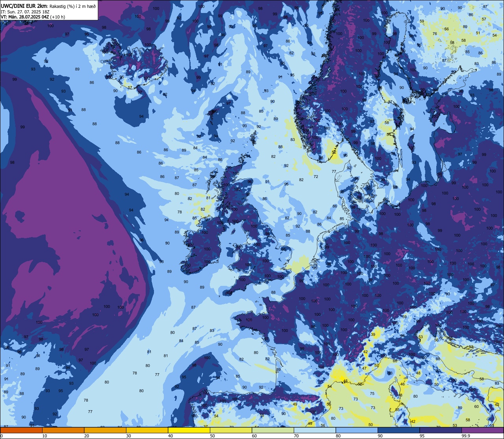
Task: Click the medium blue 90–95 legend swatch
Action: click(x=398, y=430)
